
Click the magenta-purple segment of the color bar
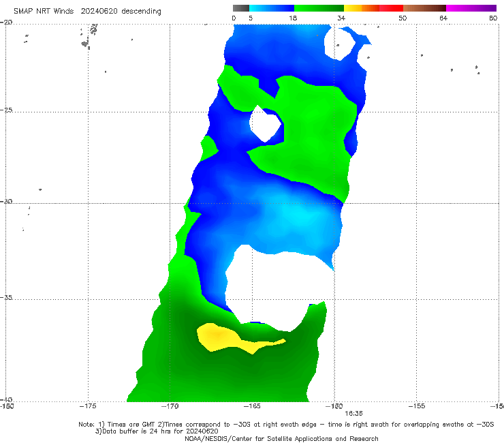click(471, 8)
